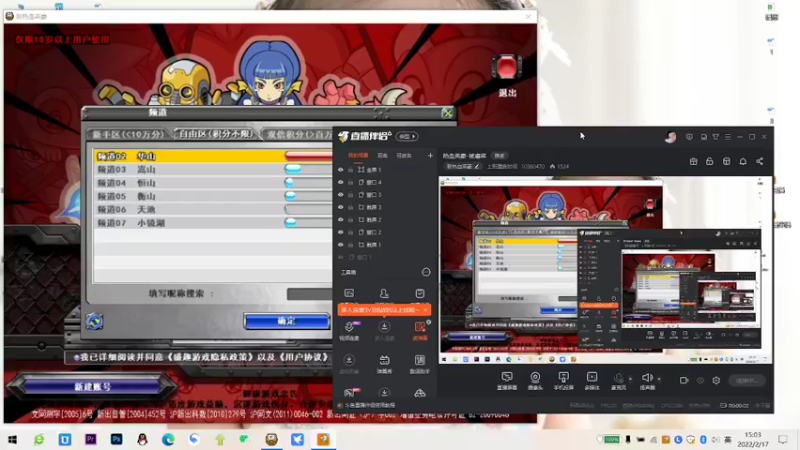Click the 新建账号 button in game window

(92, 387)
